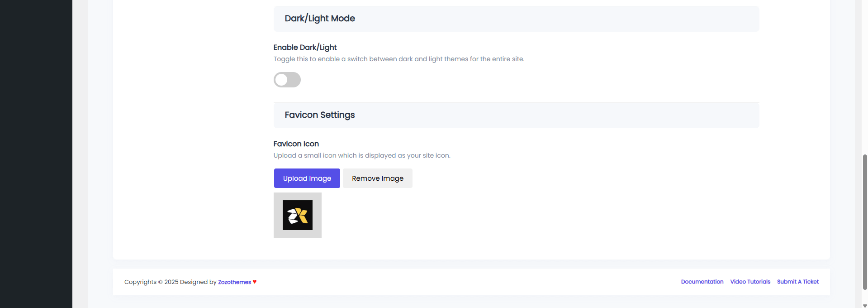Click the Favicon Icon field label
The height and width of the screenshot is (308, 868).
click(x=296, y=144)
